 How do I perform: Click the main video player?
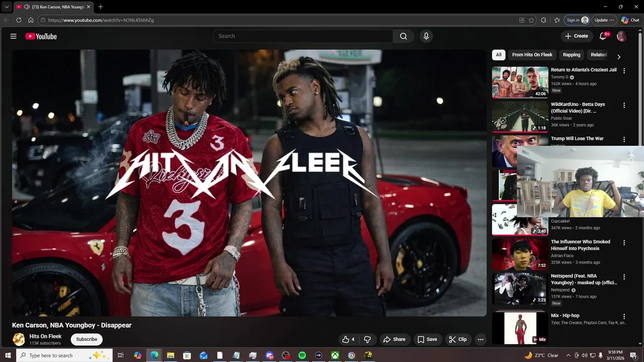tap(250, 183)
